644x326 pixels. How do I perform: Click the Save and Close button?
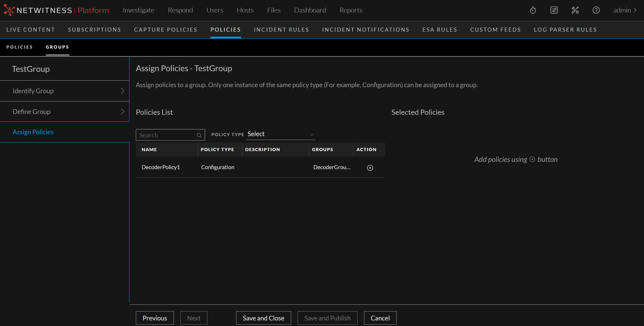263,318
